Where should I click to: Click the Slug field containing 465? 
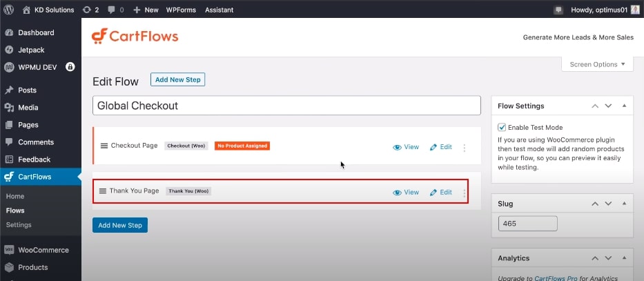528,224
